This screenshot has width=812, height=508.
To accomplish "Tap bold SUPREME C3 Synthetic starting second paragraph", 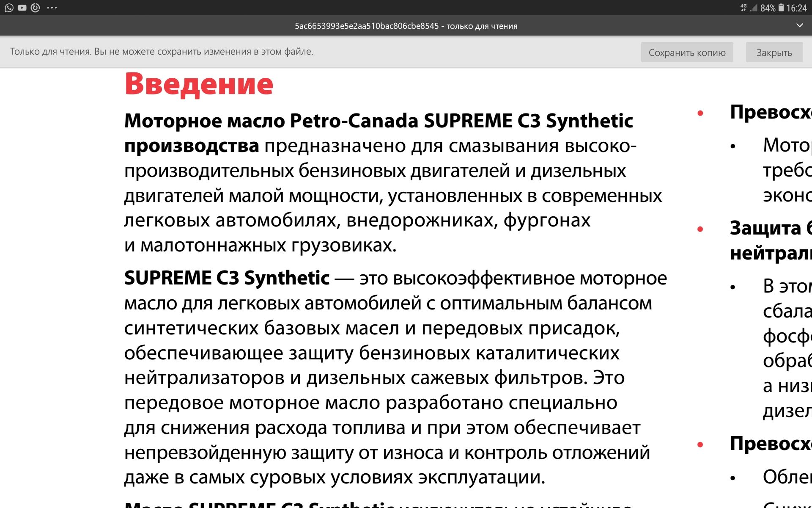I will click(x=227, y=278).
